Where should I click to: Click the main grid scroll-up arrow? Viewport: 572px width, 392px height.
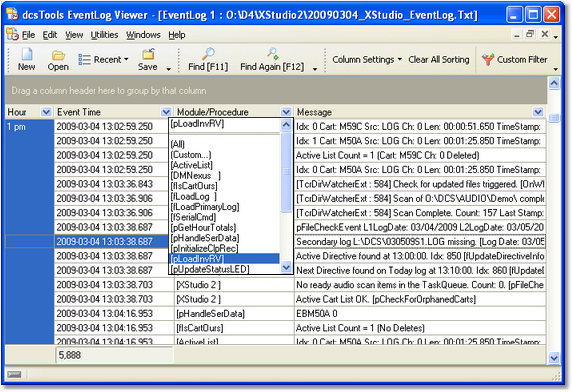click(554, 83)
